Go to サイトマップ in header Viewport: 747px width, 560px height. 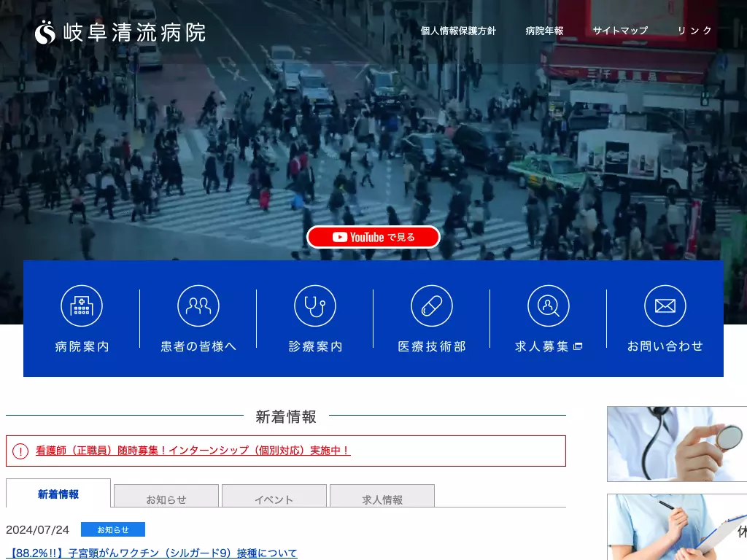(x=620, y=31)
